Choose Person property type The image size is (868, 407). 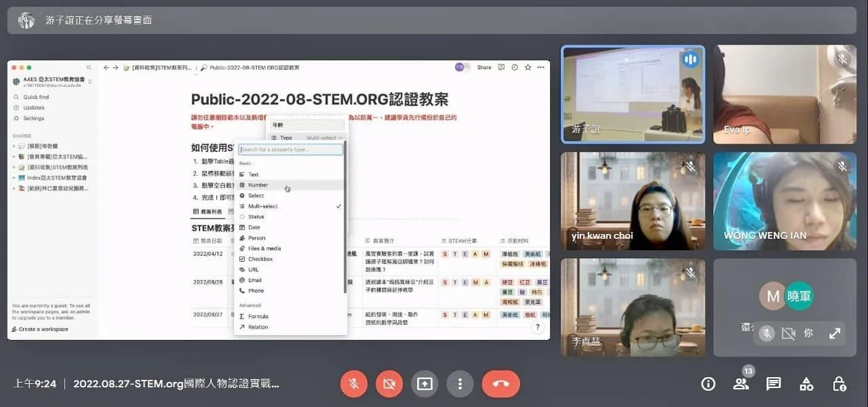(x=290, y=238)
